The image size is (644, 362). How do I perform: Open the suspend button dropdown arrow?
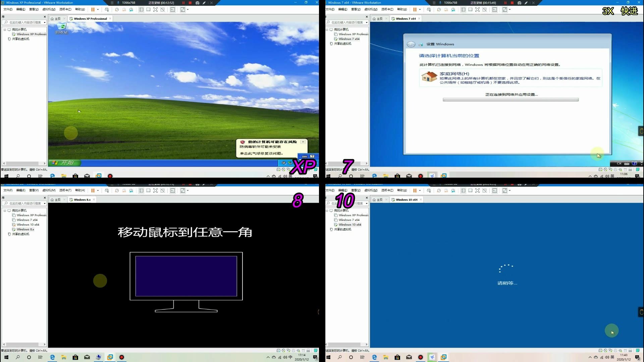98,9
